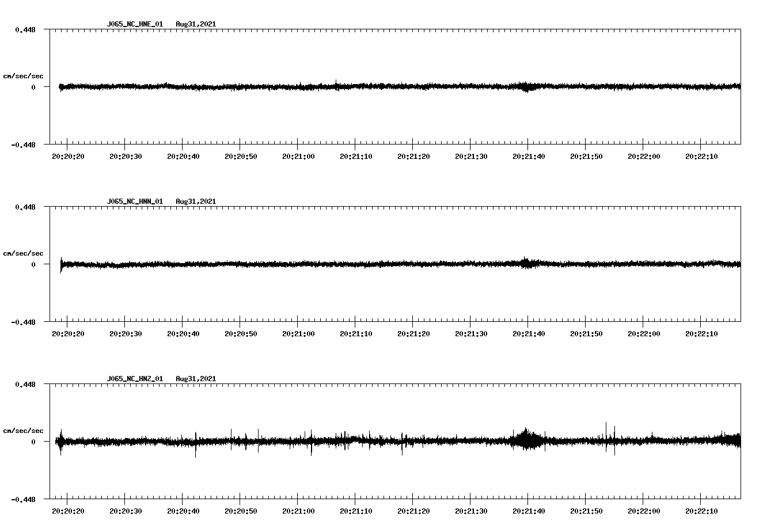Click the -0.448 axis value on HNE plot
Image resolution: width=782 pixels, height=532 pixels.
[x=23, y=145]
